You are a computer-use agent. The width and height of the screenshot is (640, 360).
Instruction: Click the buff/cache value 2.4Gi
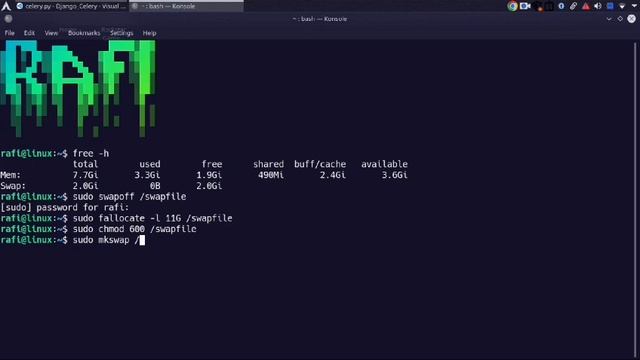tap(333, 175)
